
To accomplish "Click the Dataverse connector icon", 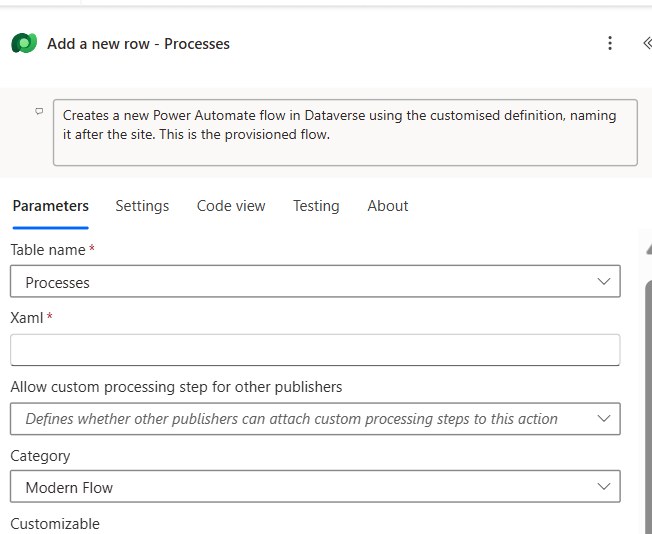I will click(x=24, y=43).
